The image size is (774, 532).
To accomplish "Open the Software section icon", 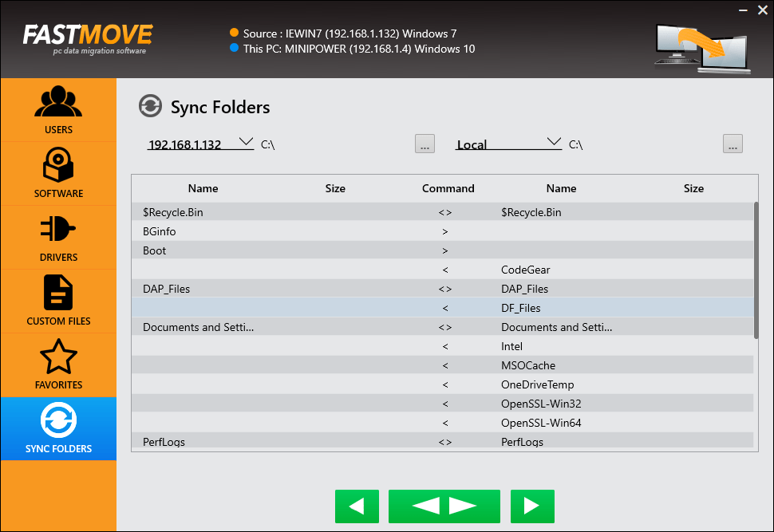I will point(58,165).
